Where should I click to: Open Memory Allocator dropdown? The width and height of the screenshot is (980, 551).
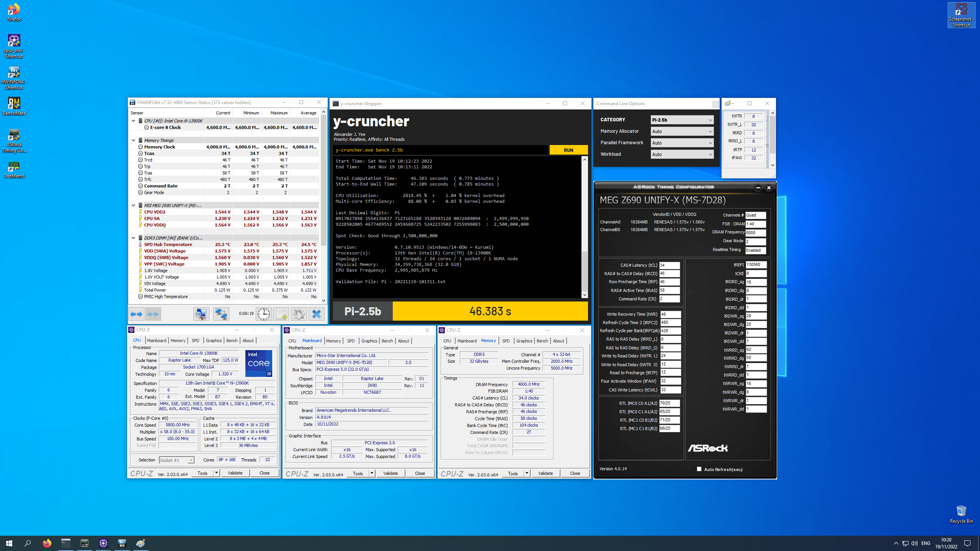682,131
